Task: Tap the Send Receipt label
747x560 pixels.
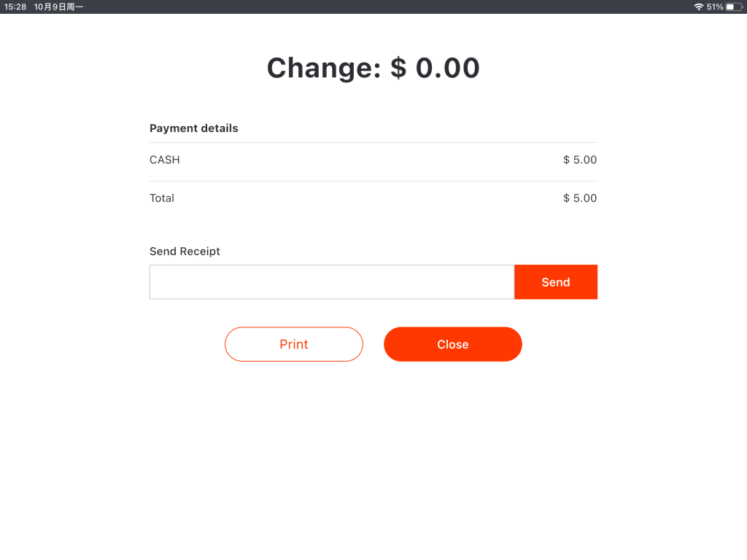Action: (x=185, y=252)
